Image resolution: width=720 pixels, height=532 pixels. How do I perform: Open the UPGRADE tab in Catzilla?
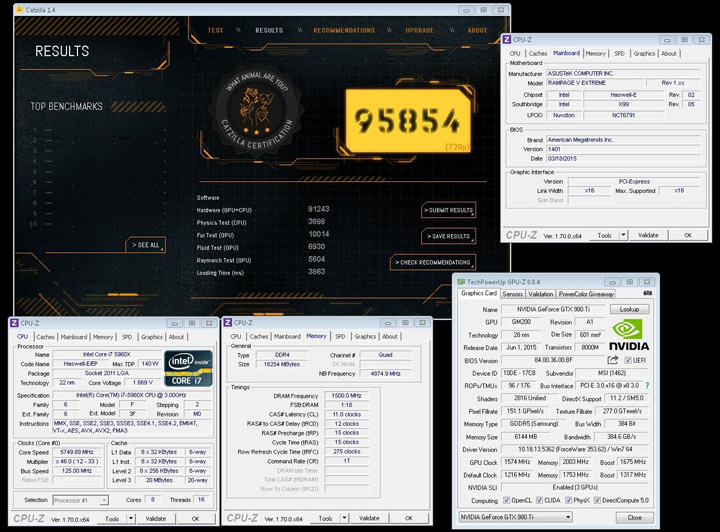click(x=419, y=30)
